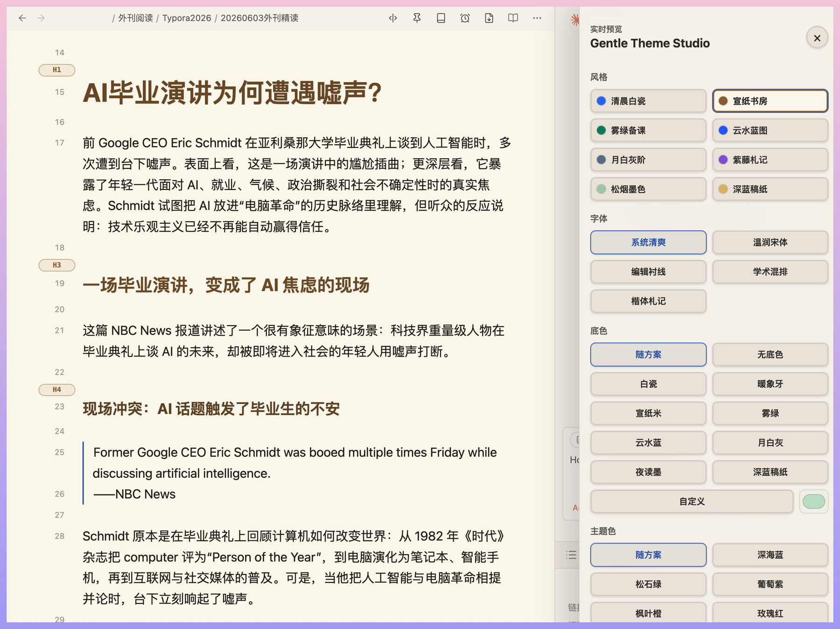Screen dimensions: 840x629
Task: Open 外刊阅读 breadcrumb folder
Action: (x=135, y=18)
